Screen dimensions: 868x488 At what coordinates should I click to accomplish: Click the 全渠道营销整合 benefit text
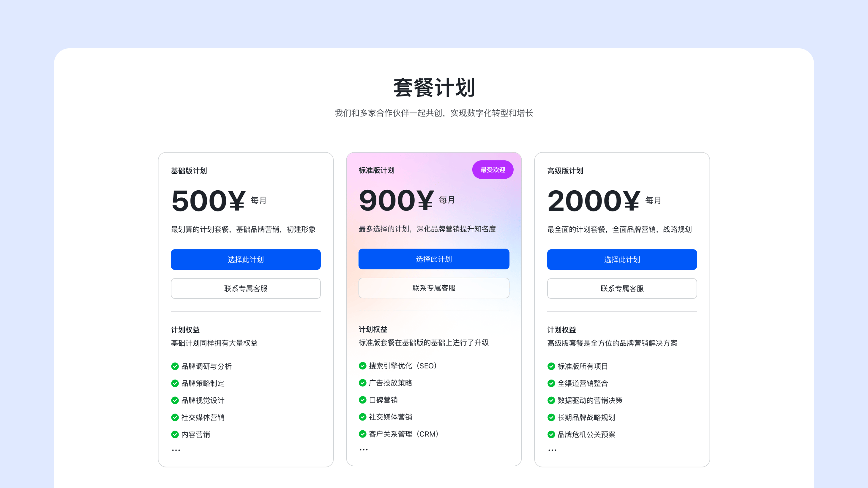(582, 383)
